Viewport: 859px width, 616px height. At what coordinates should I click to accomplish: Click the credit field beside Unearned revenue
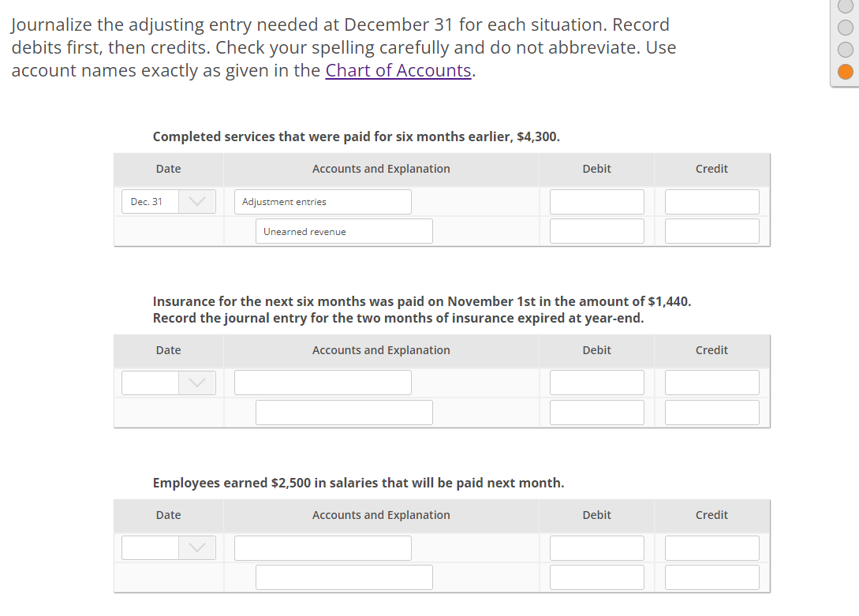711,230
